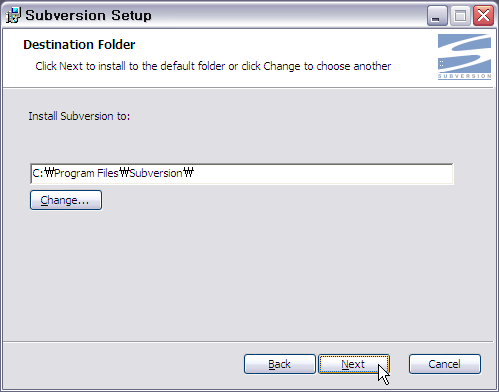Place the cursor after the Subversion path text
The width and height of the screenshot is (499, 392).
[x=194, y=173]
